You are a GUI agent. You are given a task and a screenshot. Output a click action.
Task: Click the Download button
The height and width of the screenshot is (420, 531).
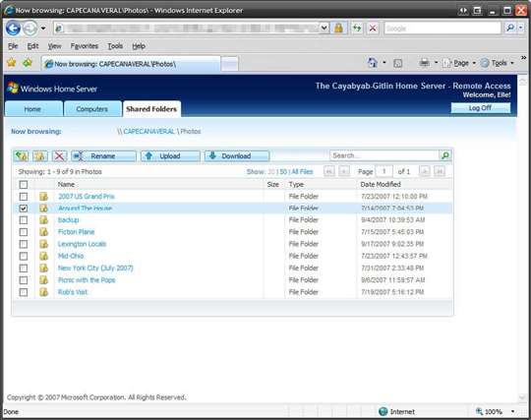point(237,156)
